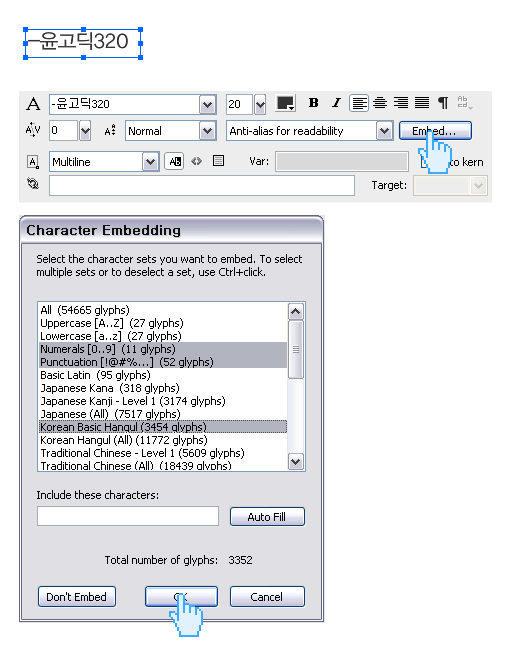The width and height of the screenshot is (514, 667).
Task: Align text right
Action: (x=401, y=103)
